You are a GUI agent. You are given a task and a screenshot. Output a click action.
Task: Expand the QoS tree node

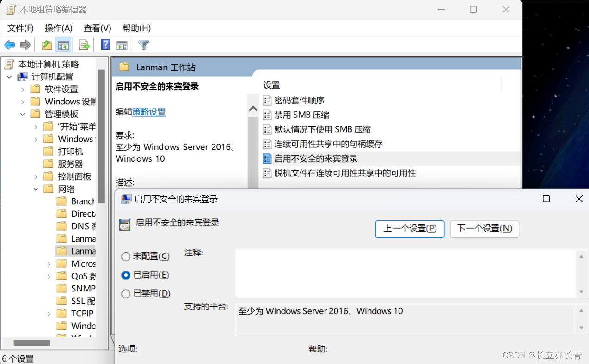click(x=49, y=276)
